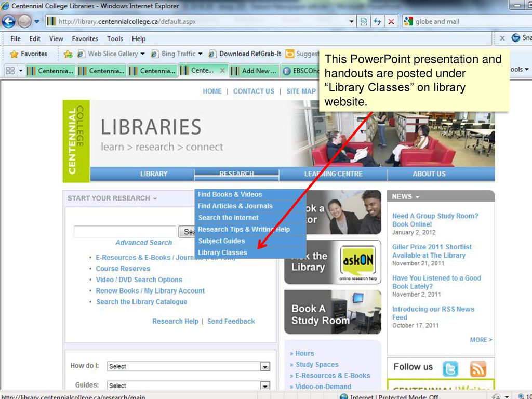The width and height of the screenshot is (532, 399).
Task: Click the MORE > news link
Action: (x=481, y=340)
